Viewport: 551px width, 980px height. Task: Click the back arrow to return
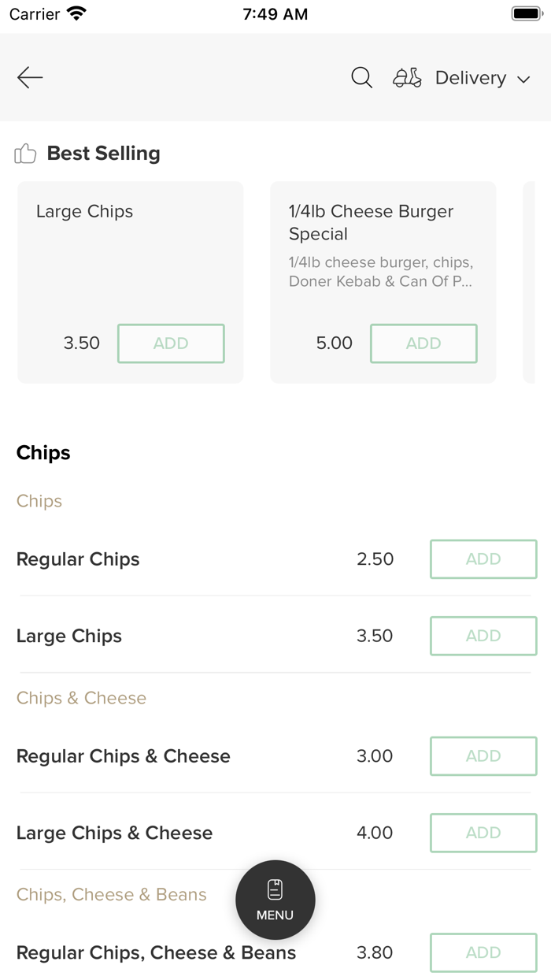[29, 77]
